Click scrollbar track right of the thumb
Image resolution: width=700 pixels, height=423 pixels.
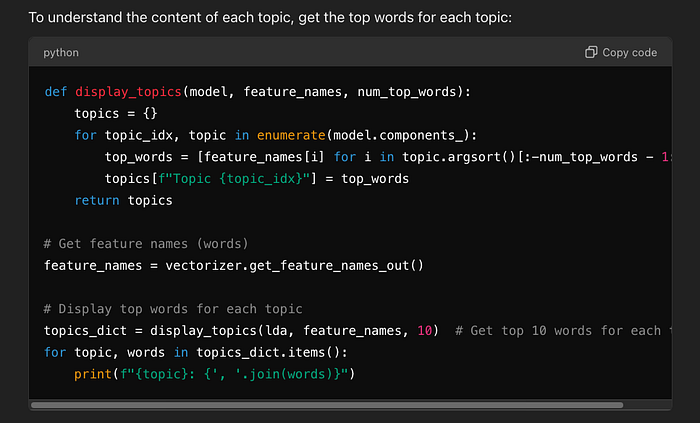pos(647,405)
